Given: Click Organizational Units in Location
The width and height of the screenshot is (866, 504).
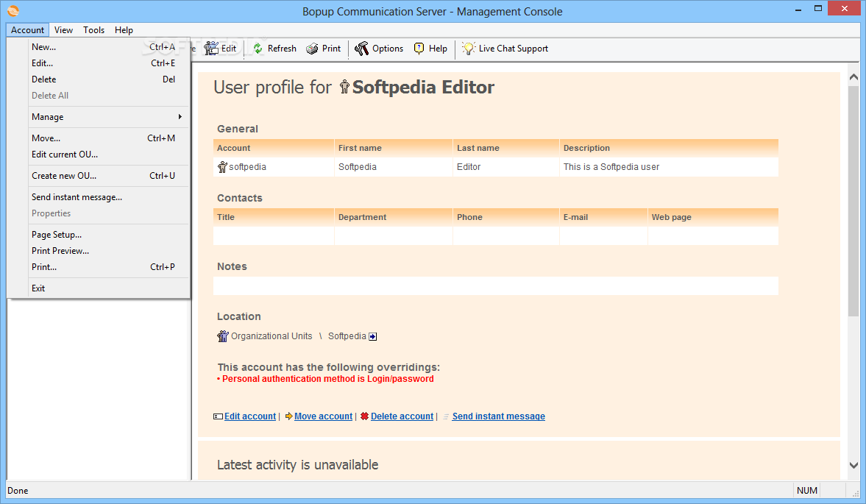Looking at the screenshot, I should 271,336.
